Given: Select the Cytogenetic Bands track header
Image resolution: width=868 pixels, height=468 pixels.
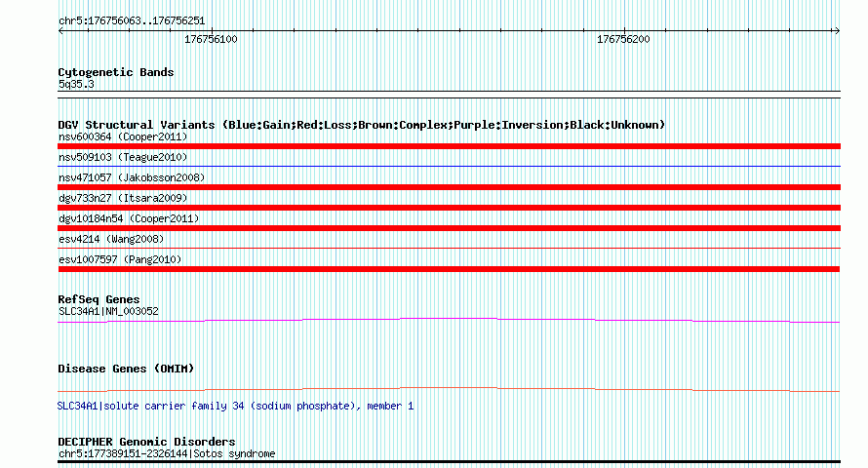Looking at the screenshot, I should [x=116, y=72].
